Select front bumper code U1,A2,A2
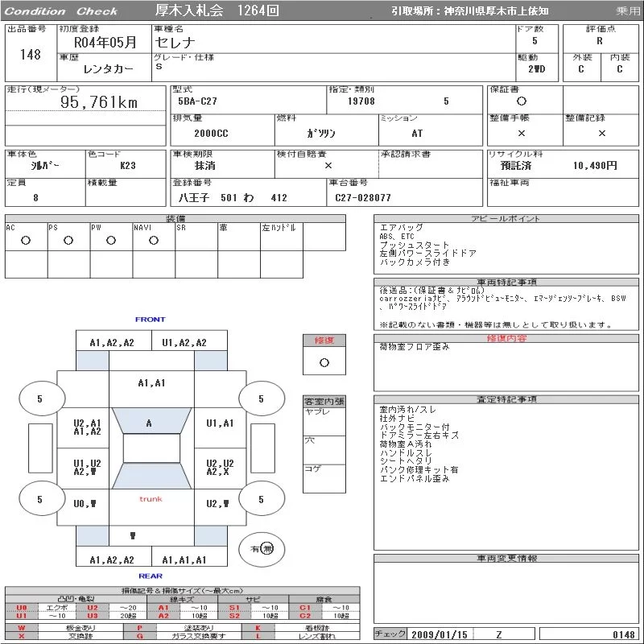 point(184,343)
